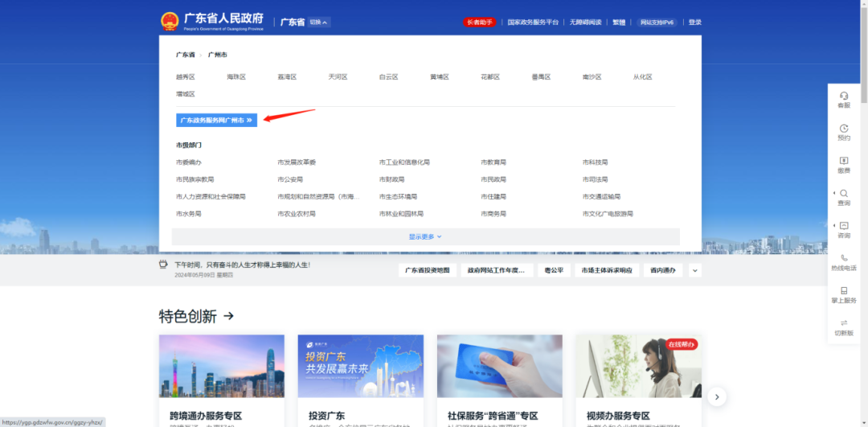868x427 pixels.
Task: Select 海珠区 district
Action: pyautogui.click(x=236, y=77)
